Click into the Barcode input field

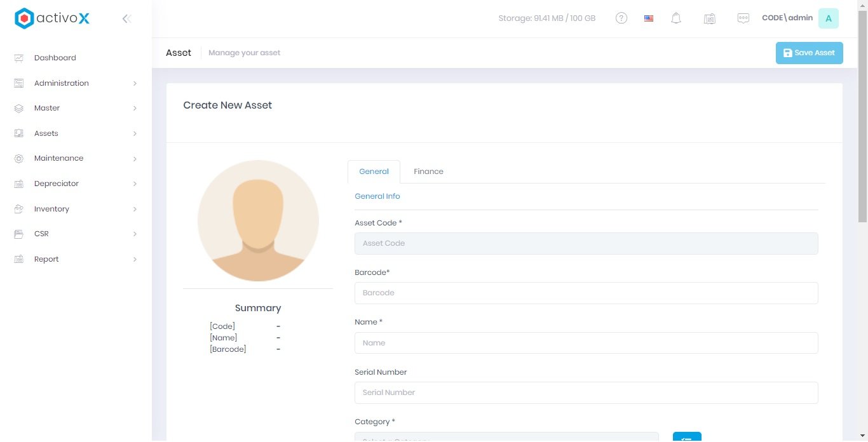[586, 293]
